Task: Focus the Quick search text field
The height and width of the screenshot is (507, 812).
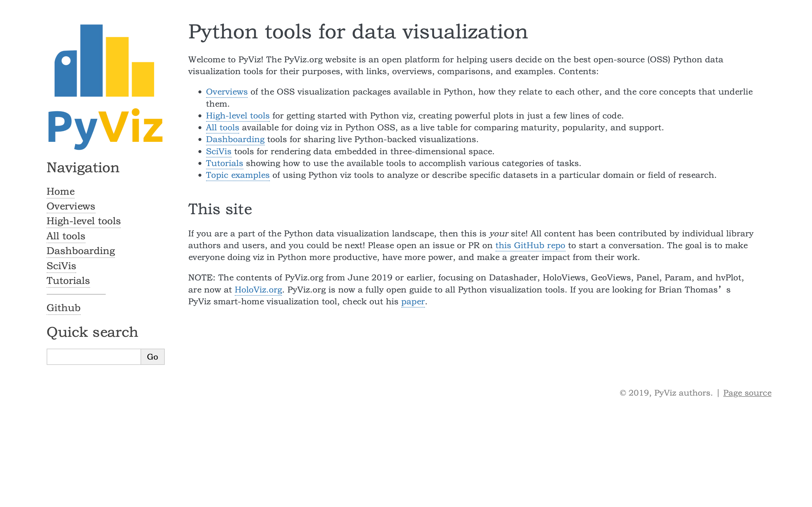Action: (94, 357)
